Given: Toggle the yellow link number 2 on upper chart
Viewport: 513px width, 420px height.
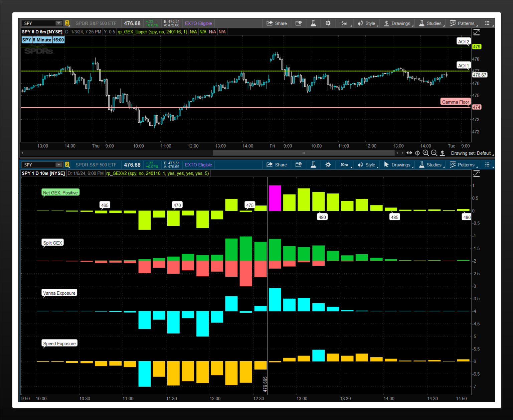Looking at the screenshot, I should click(67, 23).
